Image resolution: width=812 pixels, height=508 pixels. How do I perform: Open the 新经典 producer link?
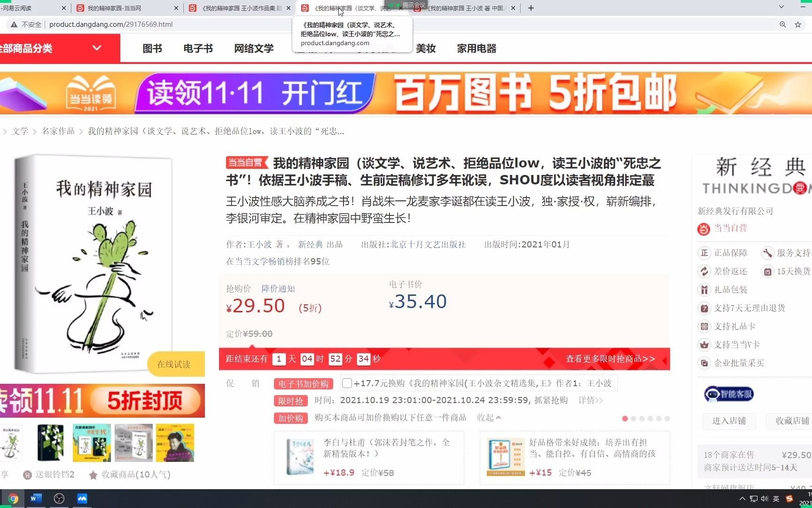pos(311,245)
